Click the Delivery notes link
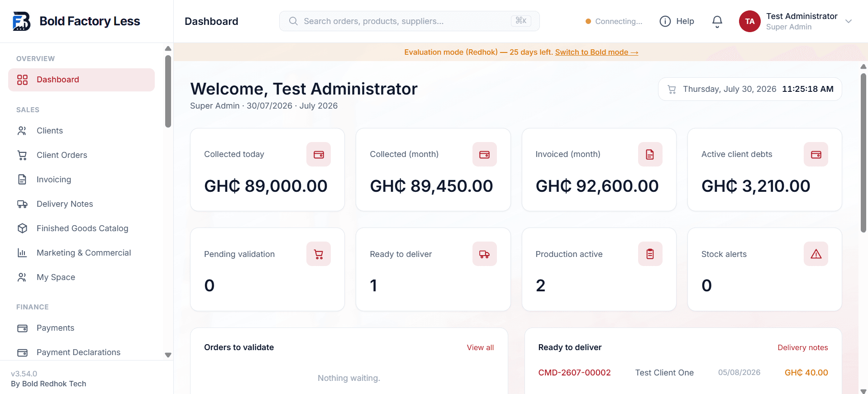Viewport: 868px width, 394px height. pos(802,347)
